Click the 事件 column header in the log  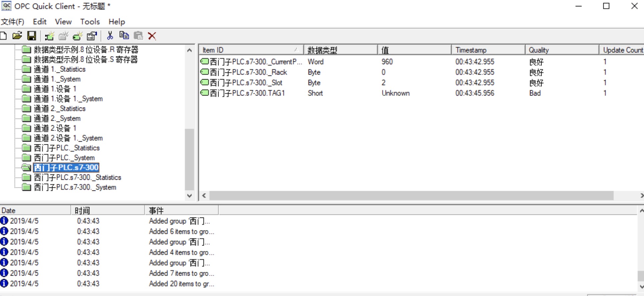[182, 210]
